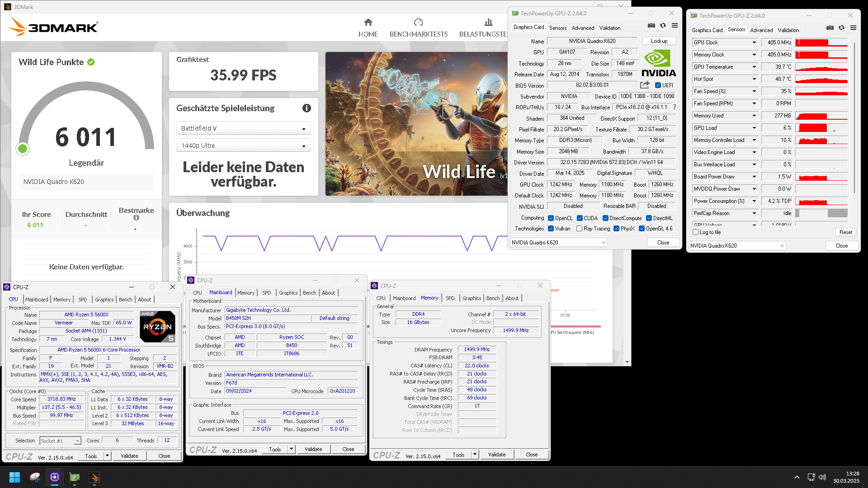Open hamburger menu in GPU-Z Sensors window
This screenshot has width=868, height=488.
[853, 28]
